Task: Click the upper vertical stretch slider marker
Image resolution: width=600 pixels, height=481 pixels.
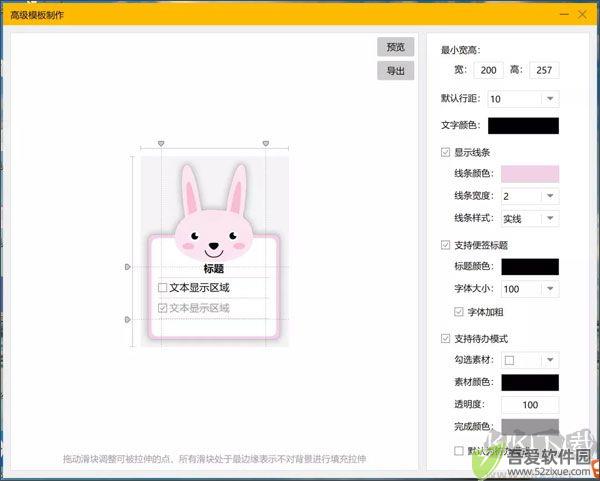Action: [128, 267]
